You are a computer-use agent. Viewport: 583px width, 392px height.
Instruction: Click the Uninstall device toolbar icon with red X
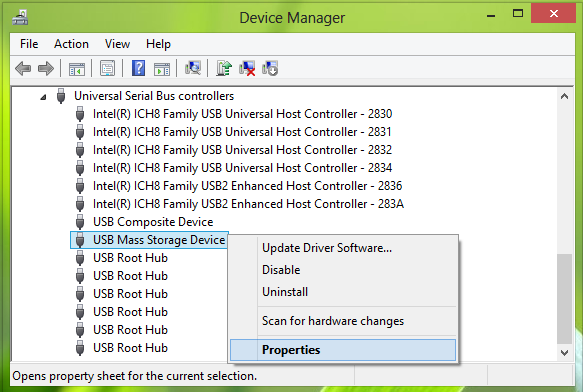247,68
